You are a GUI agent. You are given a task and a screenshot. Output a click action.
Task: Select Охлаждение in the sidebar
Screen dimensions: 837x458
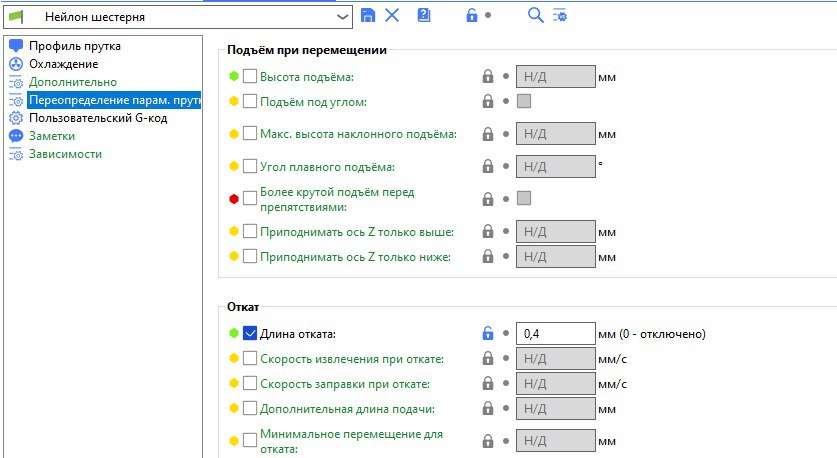pyautogui.click(x=63, y=64)
